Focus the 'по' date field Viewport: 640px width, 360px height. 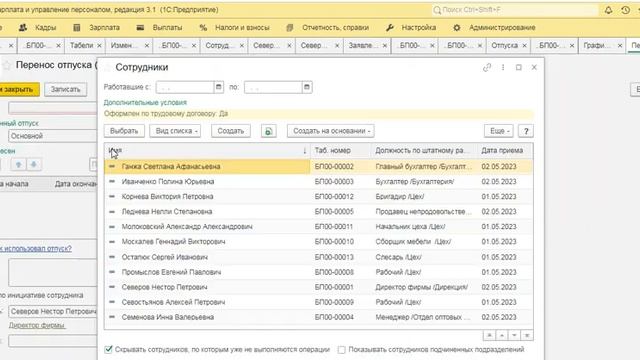coord(273,87)
